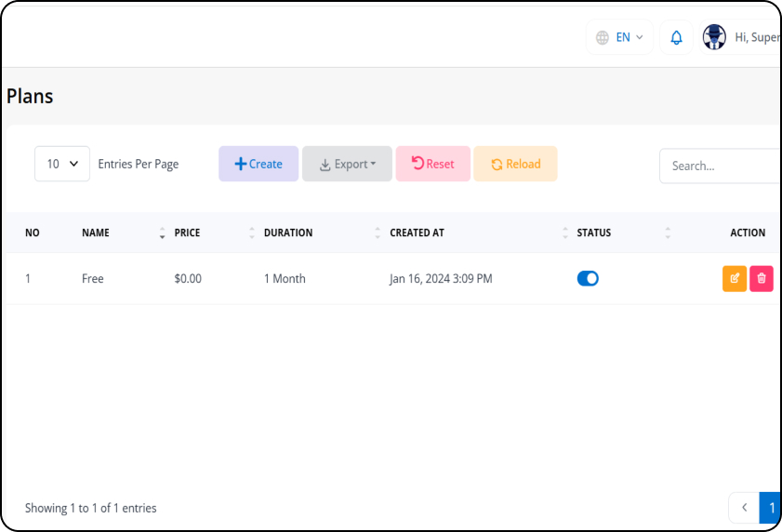Edit the Free plan with orange pencil icon
782x532 pixels.
point(735,278)
